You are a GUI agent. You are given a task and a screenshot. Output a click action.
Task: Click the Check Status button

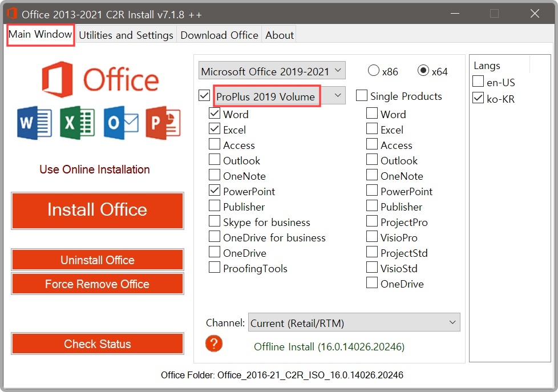98,343
